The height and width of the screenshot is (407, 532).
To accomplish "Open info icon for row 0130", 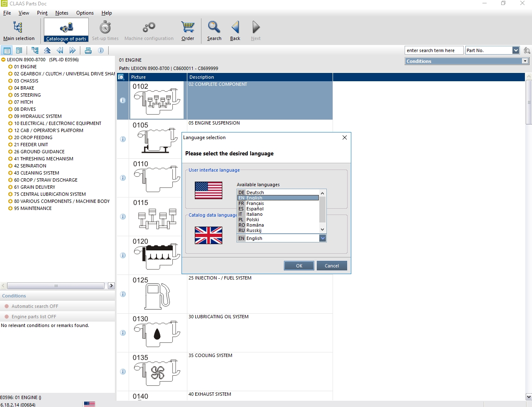I will (123, 333).
